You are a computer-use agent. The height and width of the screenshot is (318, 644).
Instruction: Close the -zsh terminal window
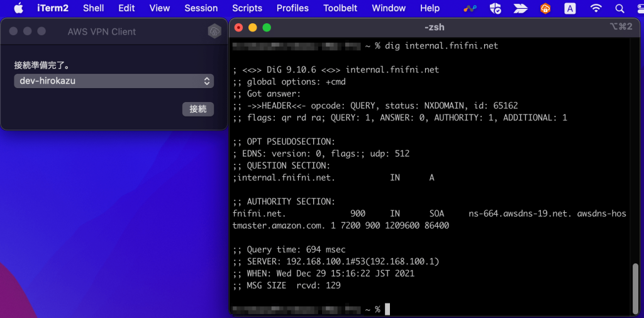[238, 28]
